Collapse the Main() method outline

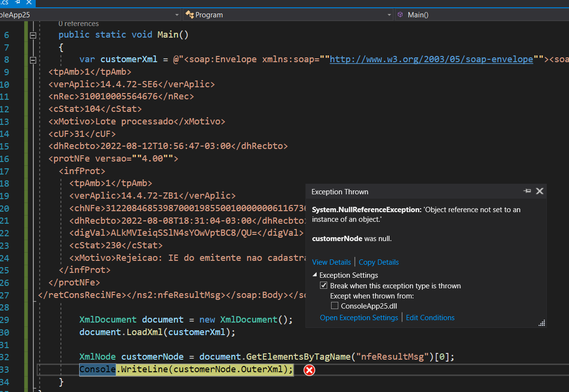33,35
